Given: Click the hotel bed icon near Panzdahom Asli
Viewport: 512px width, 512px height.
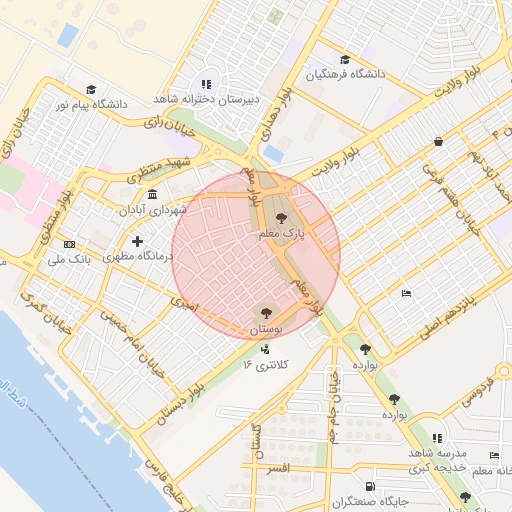Looking at the screenshot, I should 406,294.
